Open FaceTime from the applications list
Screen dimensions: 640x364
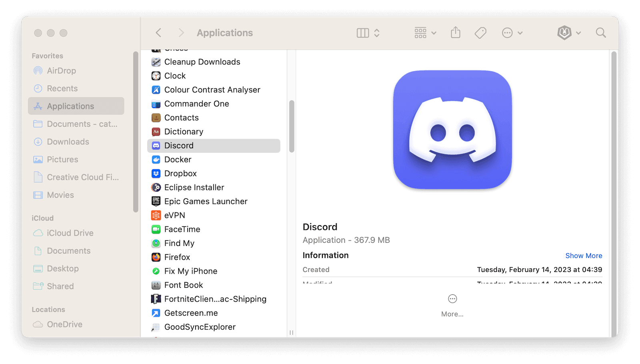[156, 229]
